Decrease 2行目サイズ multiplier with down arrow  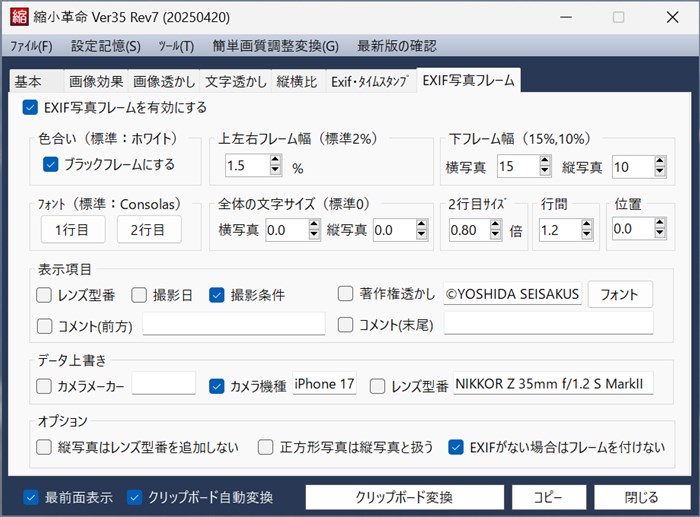click(496, 234)
